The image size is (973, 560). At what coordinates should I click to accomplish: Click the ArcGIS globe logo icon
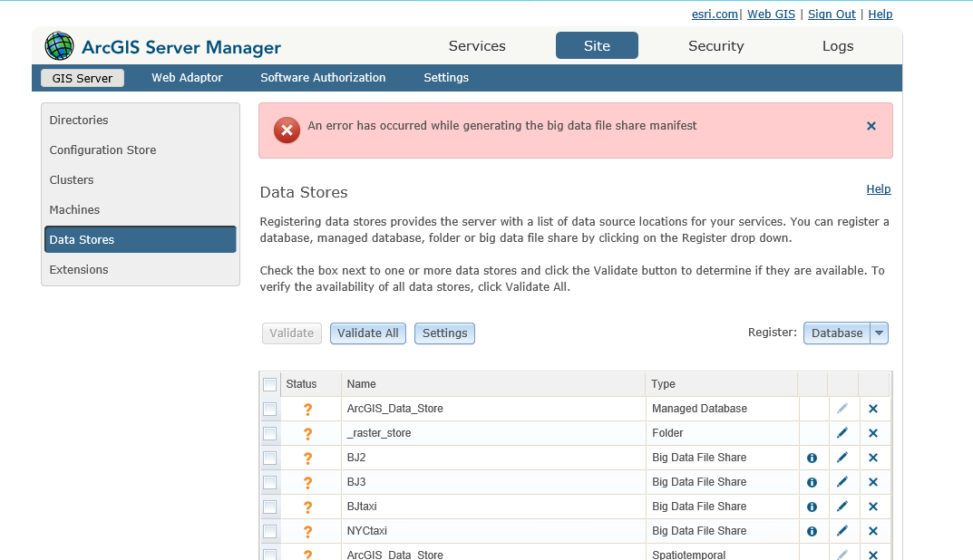(x=59, y=46)
